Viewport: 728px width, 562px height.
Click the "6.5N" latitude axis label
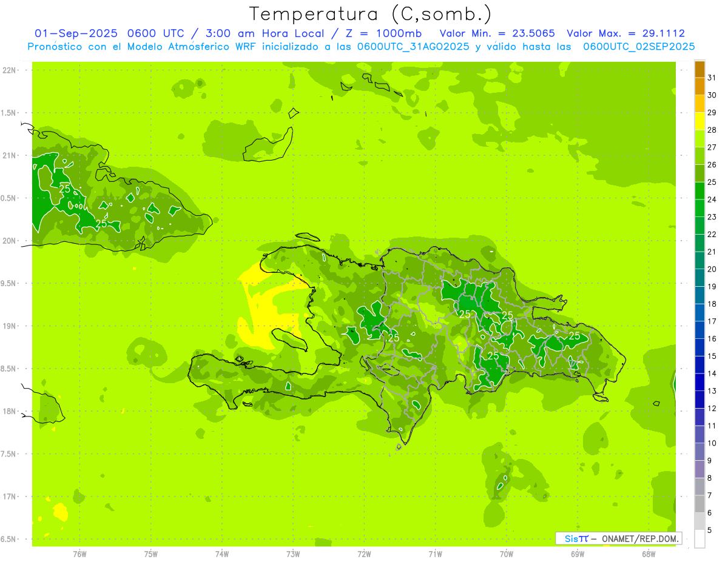9,539
